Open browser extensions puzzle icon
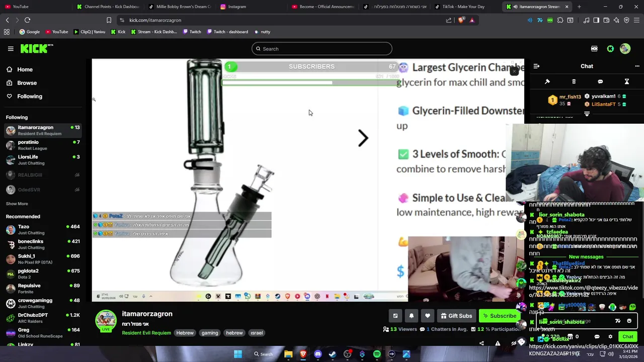 point(560,20)
